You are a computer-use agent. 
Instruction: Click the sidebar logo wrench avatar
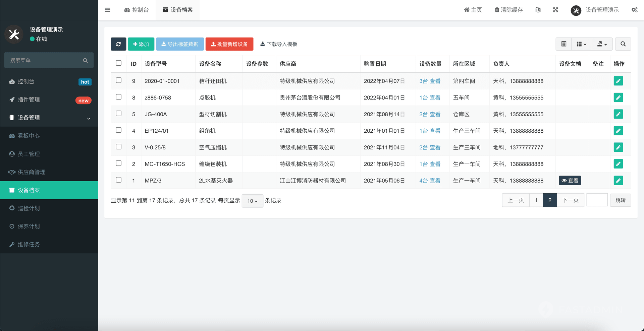(x=14, y=34)
